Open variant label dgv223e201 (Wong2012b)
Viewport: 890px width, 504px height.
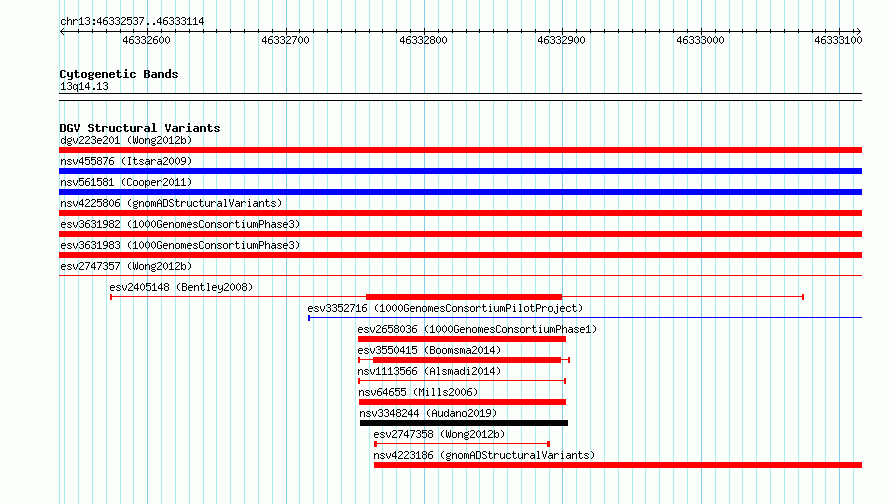(x=126, y=140)
